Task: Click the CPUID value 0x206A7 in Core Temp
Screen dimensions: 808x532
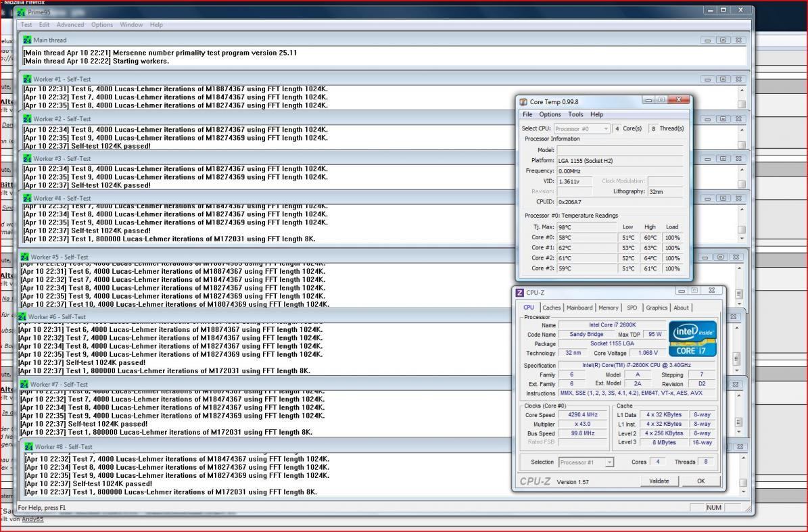Action: [620, 202]
